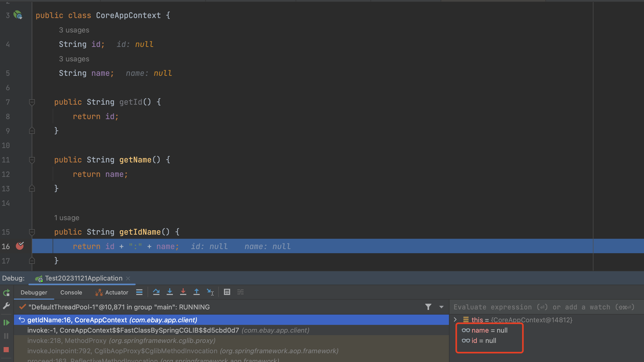Collapse the getName method fold marker
644x362 pixels.
click(x=32, y=160)
